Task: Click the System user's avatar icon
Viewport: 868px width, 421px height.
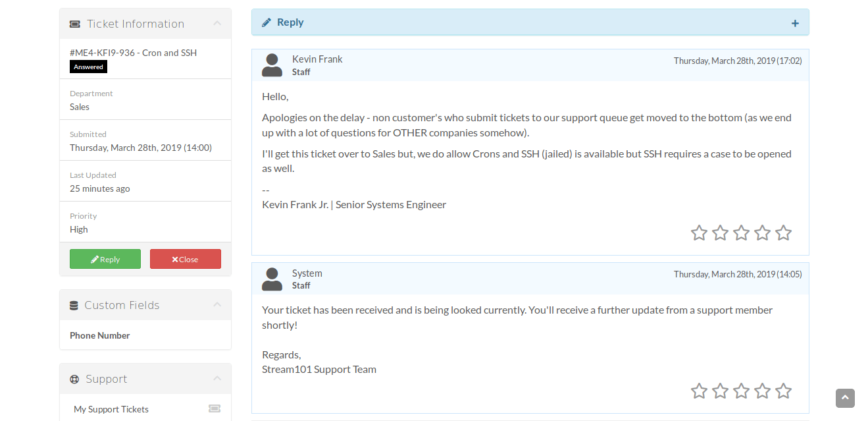Action: (x=272, y=279)
